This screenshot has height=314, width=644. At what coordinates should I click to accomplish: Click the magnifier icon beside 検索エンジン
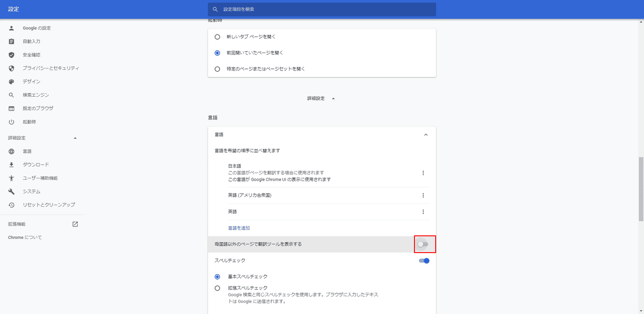coord(11,95)
